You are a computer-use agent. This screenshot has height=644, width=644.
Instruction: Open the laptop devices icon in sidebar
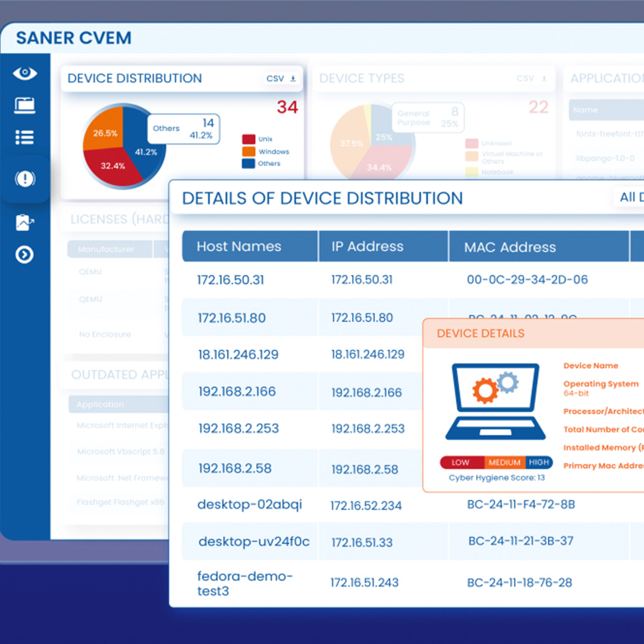[25, 106]
